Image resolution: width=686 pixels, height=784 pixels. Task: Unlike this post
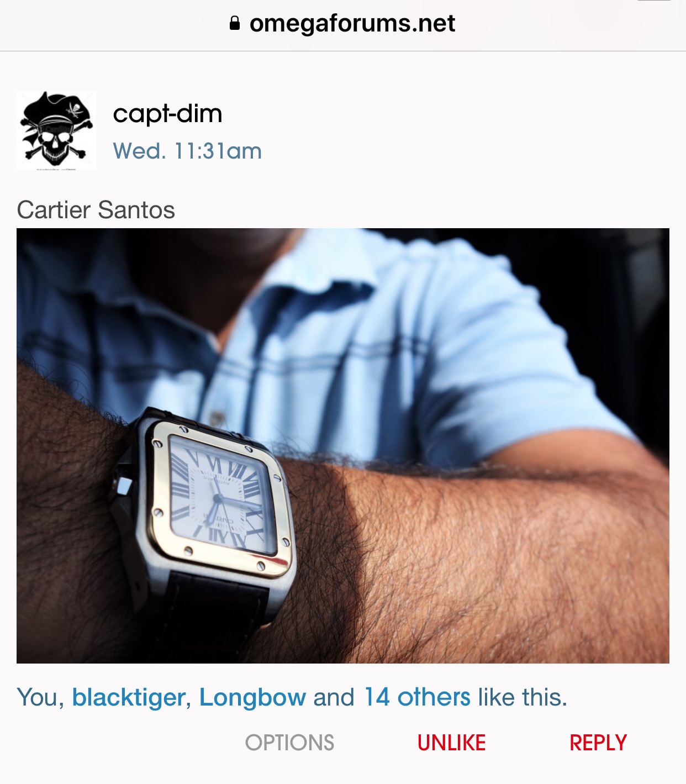click(451, 743)
